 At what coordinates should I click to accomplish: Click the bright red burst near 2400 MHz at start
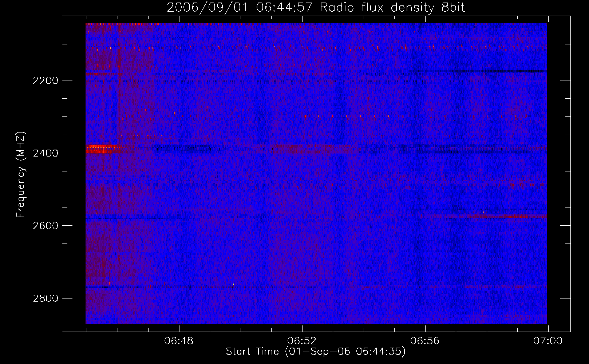click(x=103, y=149)
